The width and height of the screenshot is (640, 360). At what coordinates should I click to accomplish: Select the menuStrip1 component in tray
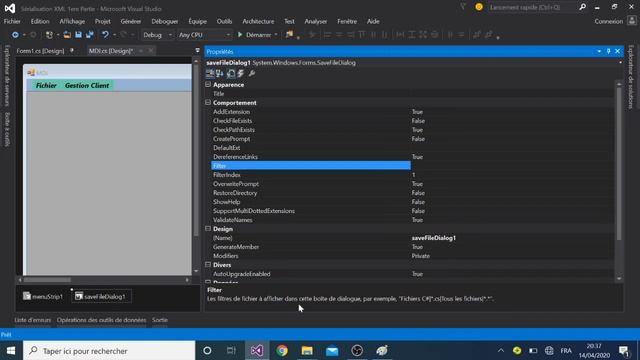(43, 296)
